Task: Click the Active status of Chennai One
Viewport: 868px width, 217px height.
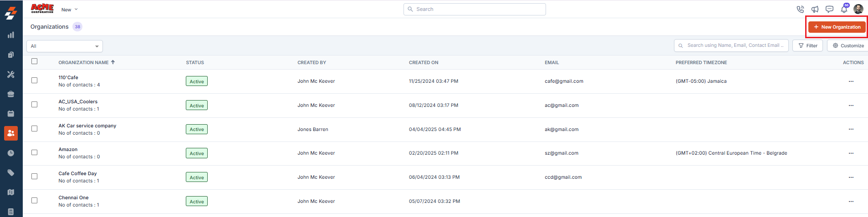Action: click(197, 202)
